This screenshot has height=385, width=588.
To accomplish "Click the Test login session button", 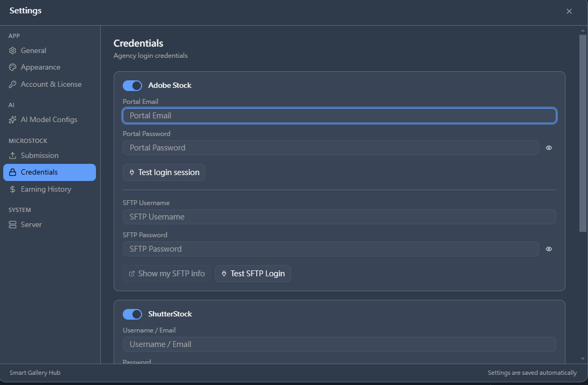I will (164, 172).
